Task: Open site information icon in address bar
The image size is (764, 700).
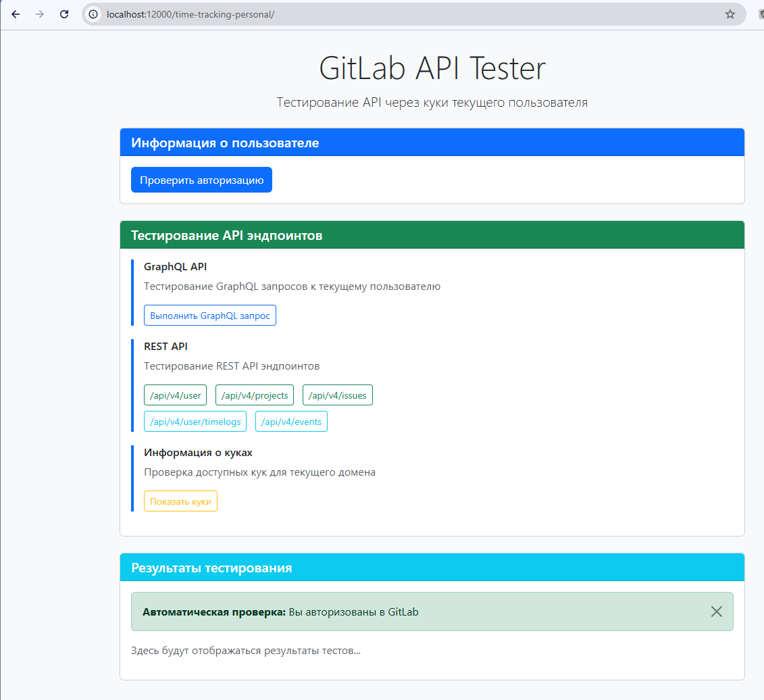Action: click(93, 14)
